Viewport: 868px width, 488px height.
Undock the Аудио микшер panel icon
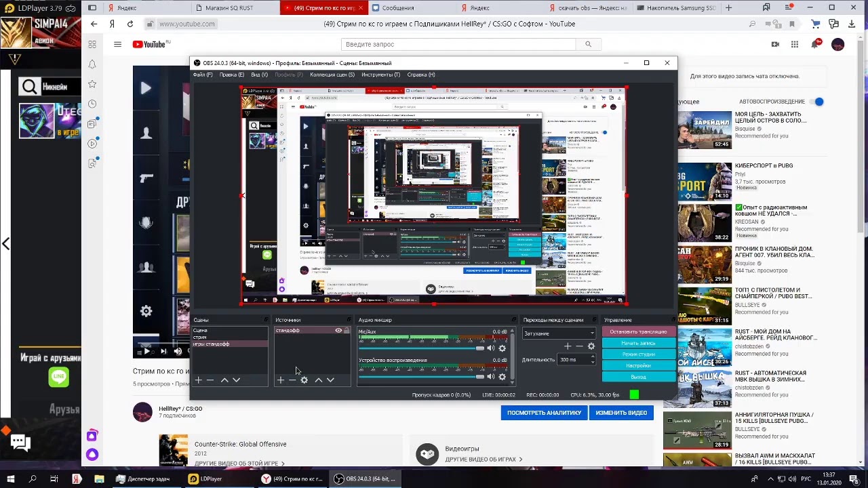click(513, 320)
